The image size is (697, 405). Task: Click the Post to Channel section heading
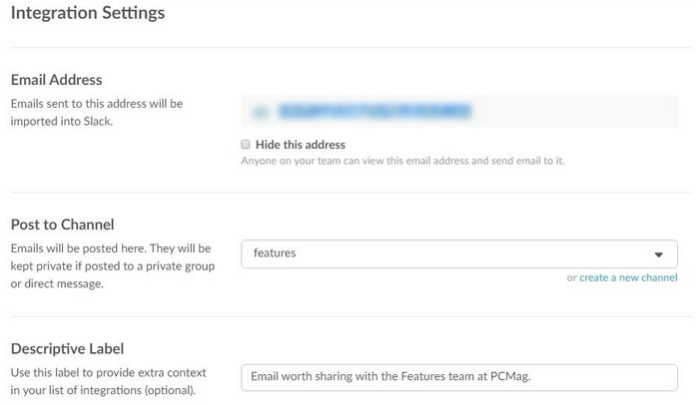(63, 225)
